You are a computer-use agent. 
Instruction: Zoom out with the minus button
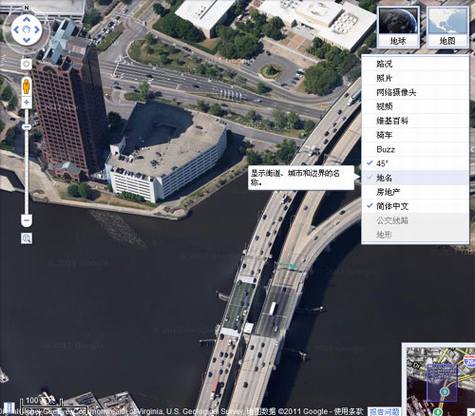click(x=27, y=220)
